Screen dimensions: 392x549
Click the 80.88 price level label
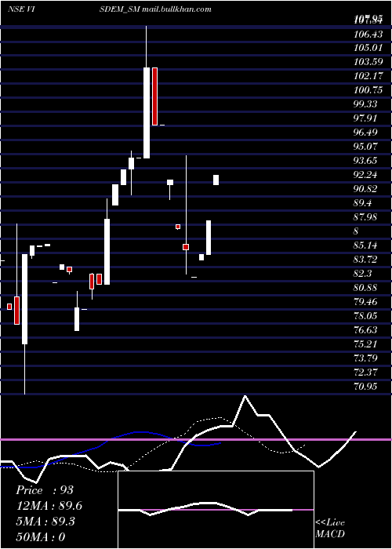pos(365,288)
